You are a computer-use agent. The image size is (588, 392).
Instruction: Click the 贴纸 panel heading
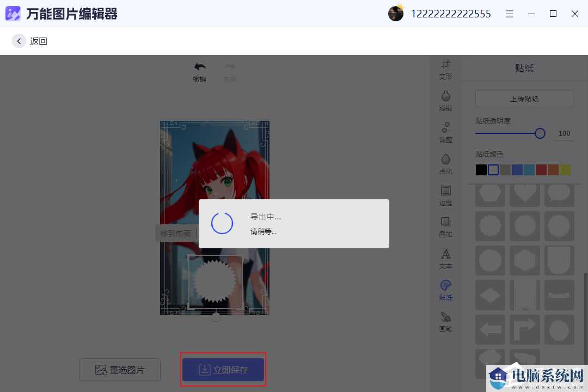pyautogui.click(x=524, y=68)
